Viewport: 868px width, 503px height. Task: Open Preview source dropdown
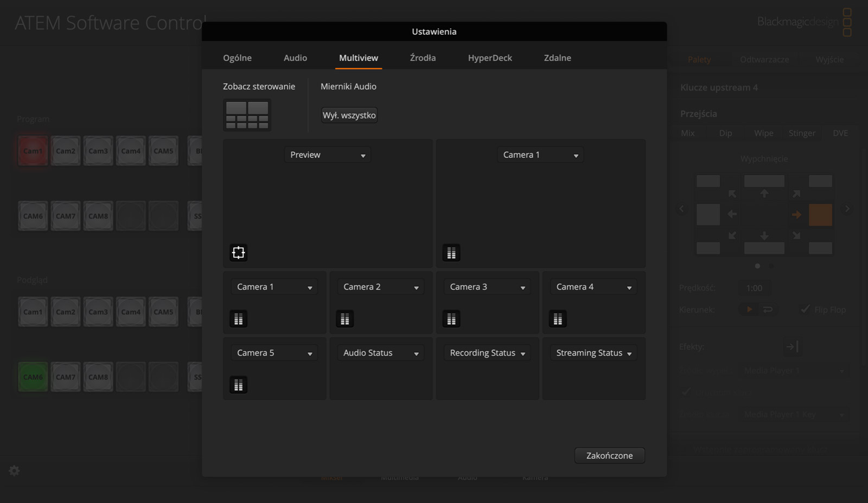(328, 155)
